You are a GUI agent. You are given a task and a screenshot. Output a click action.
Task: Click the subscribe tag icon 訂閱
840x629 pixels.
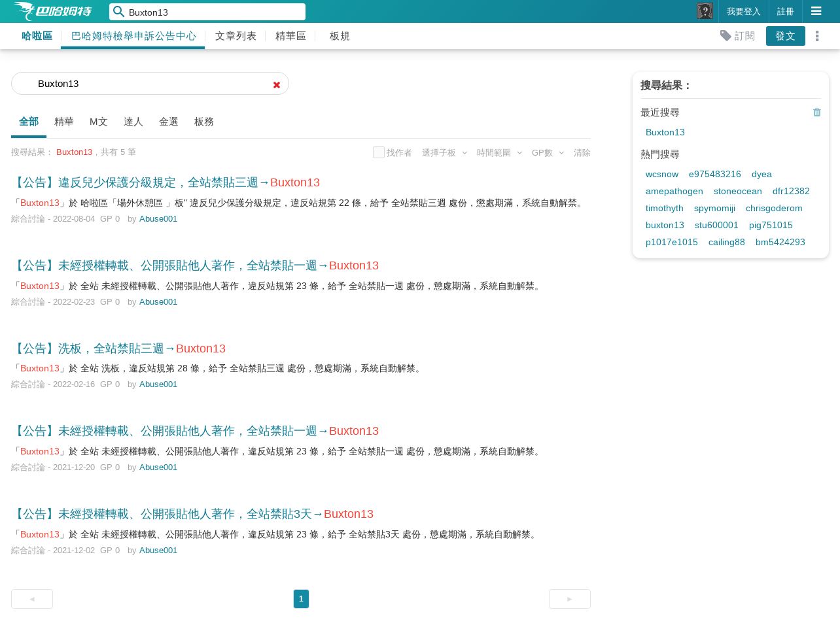[x=737, y=36]
